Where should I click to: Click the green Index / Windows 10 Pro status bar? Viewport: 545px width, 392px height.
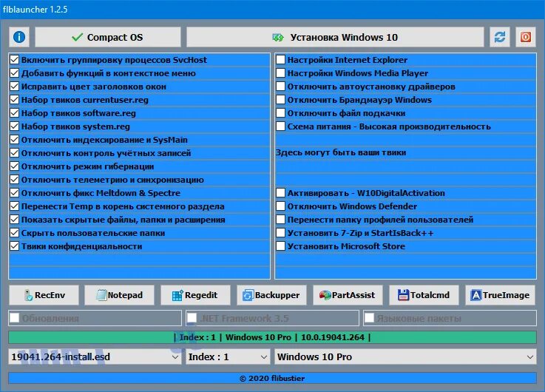coord(272,337)
